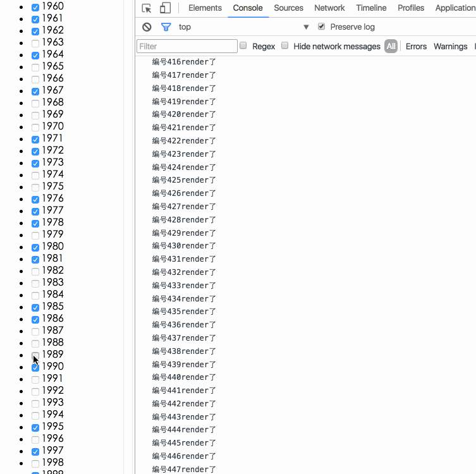Check the 1979 checkbox
This screenshot has height=474, width=476.
point(35,236)
